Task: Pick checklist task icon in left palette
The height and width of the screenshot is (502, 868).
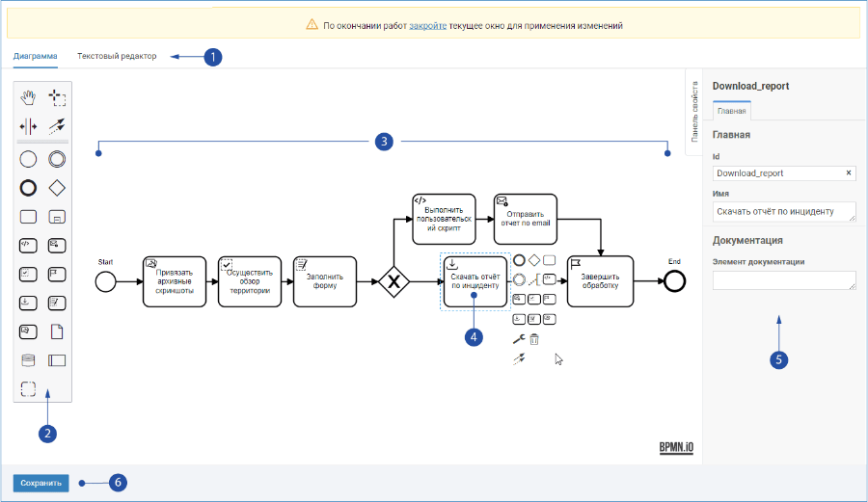Action: pos(28,275)
